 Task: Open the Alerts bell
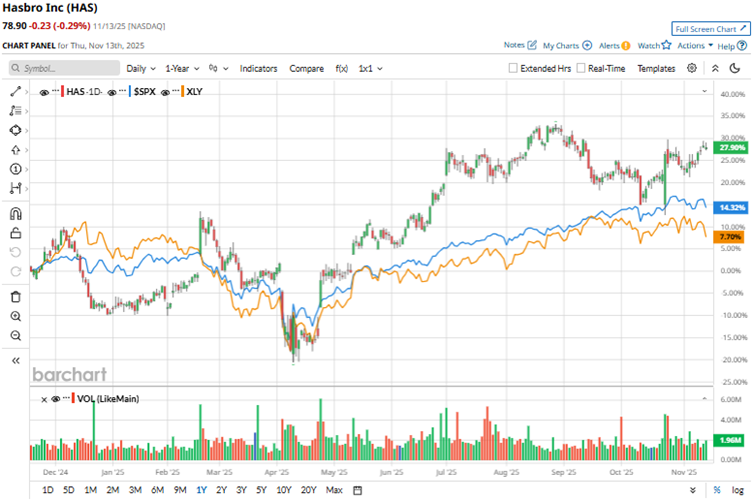(614, 46)
